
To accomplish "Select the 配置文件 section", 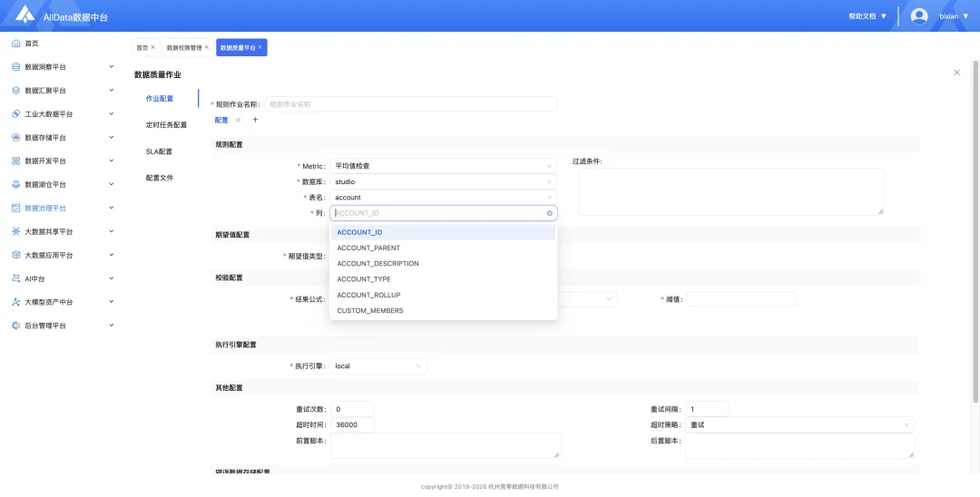I will click(x=160, y=178).
